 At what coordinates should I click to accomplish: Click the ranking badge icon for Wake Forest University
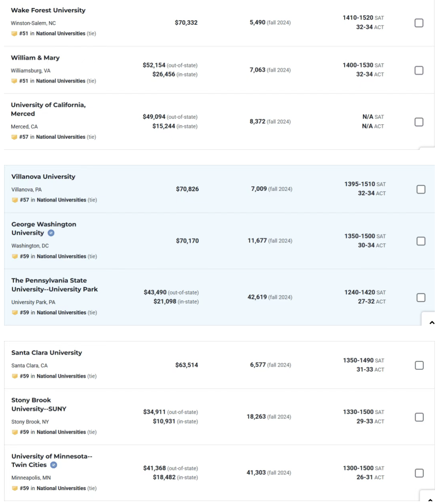pyautogui.click(x=14, y=34)
